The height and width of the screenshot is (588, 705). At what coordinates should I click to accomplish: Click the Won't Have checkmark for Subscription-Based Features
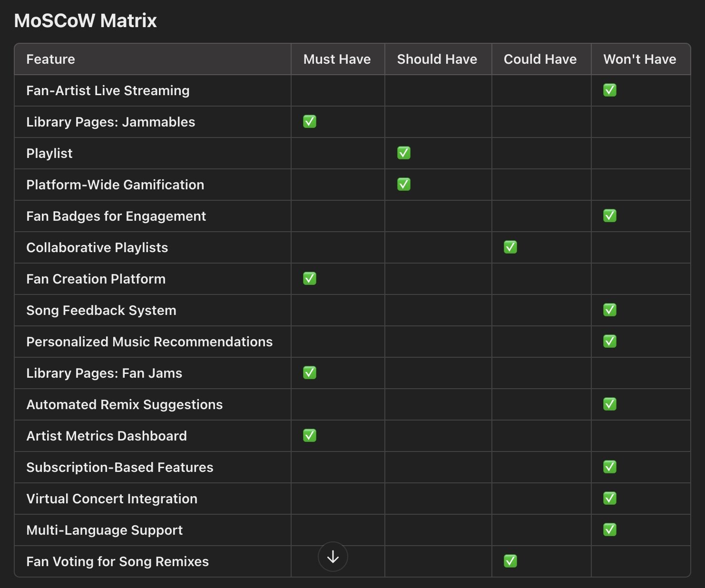pyautogui.click(x=610, y=467)
